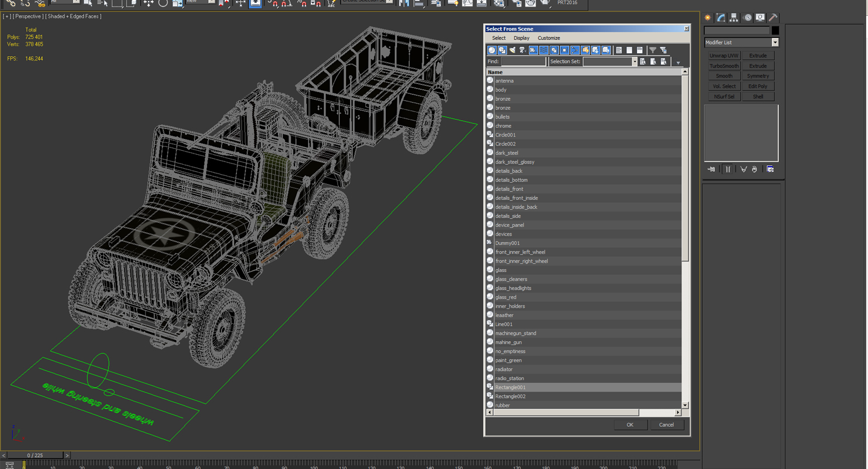Click the Pin Stack icon
Image resolution: width=868 pixels, height=469 pixels.
coord(711,169)
